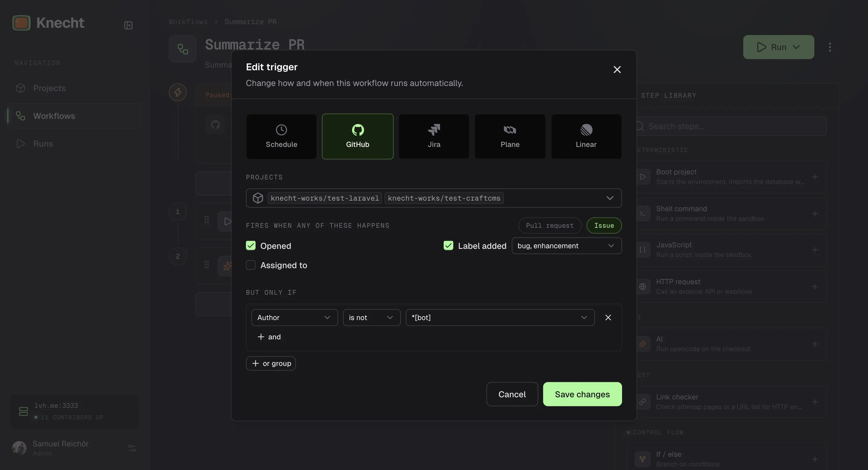868x470 pixels.
Task: Close the Edit trigger dialog
Action: [617, 69]
